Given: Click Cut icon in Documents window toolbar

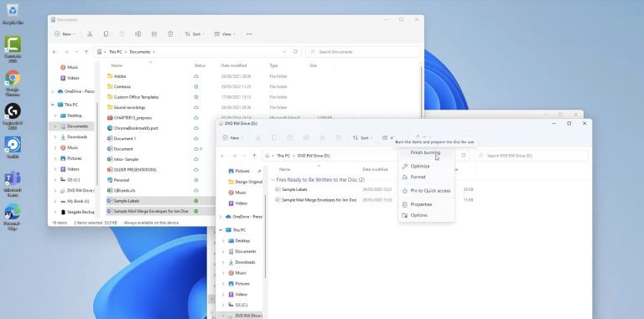Looking at the screenshot, I should click(90, 34).
